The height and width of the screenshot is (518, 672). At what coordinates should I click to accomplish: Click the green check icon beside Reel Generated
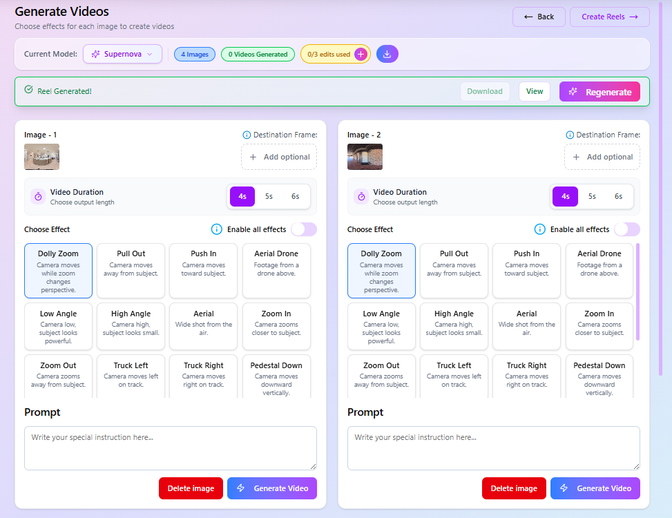click(x=29, y=90)
